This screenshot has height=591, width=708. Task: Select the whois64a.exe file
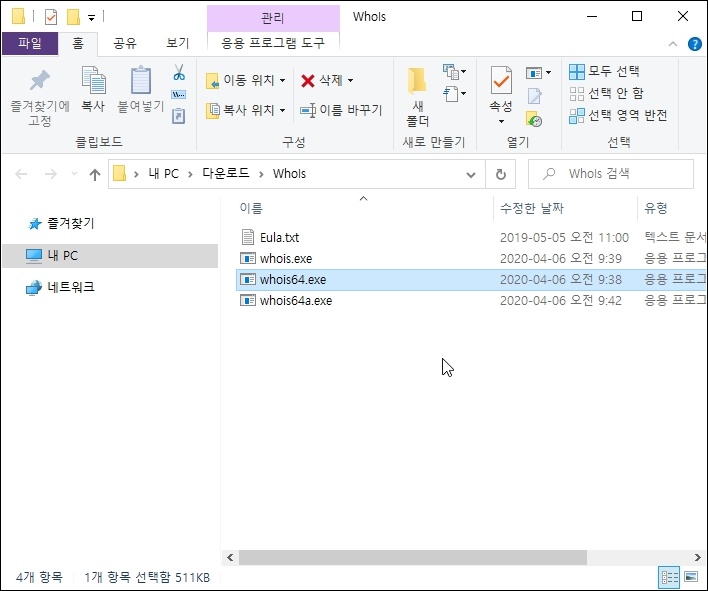471,301
